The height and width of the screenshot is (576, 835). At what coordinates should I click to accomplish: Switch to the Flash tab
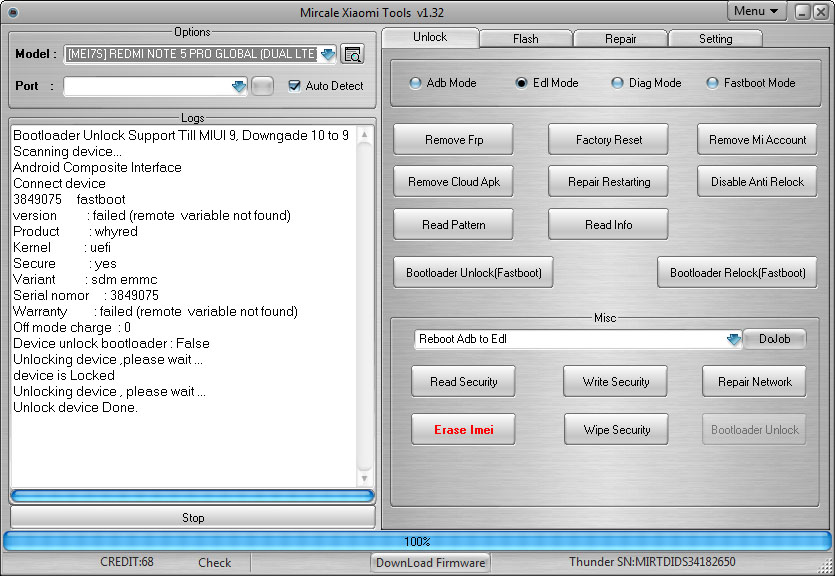tap(526, 39)
